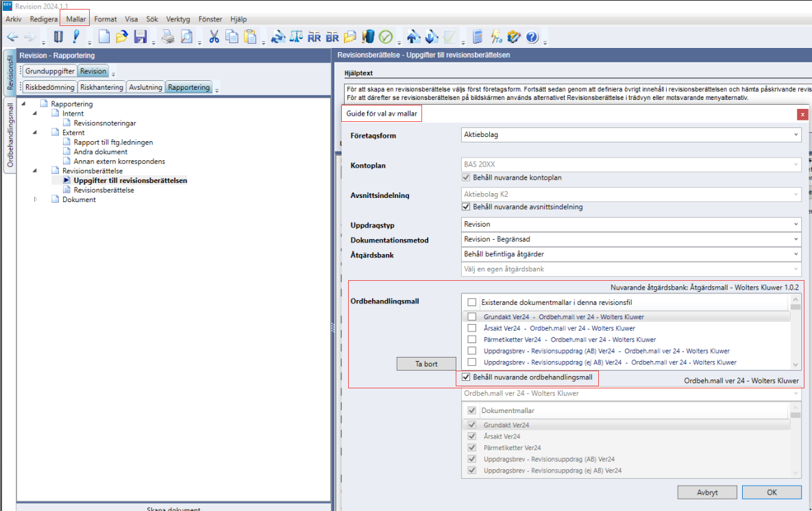Screen dimensions: 812x511
Task: Tick the Årsakt Ver24 Ordbeh.mall checkbox
Action: tap(471, 328)
